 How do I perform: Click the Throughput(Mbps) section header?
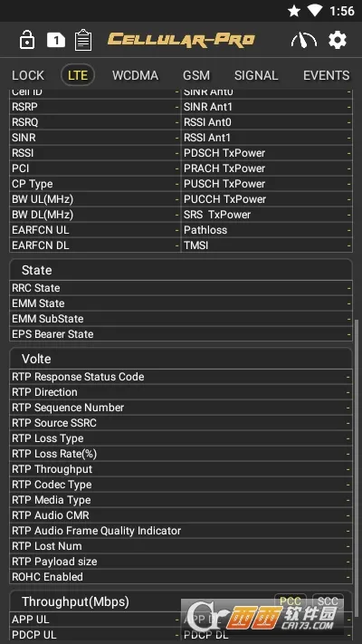point(181,601)
